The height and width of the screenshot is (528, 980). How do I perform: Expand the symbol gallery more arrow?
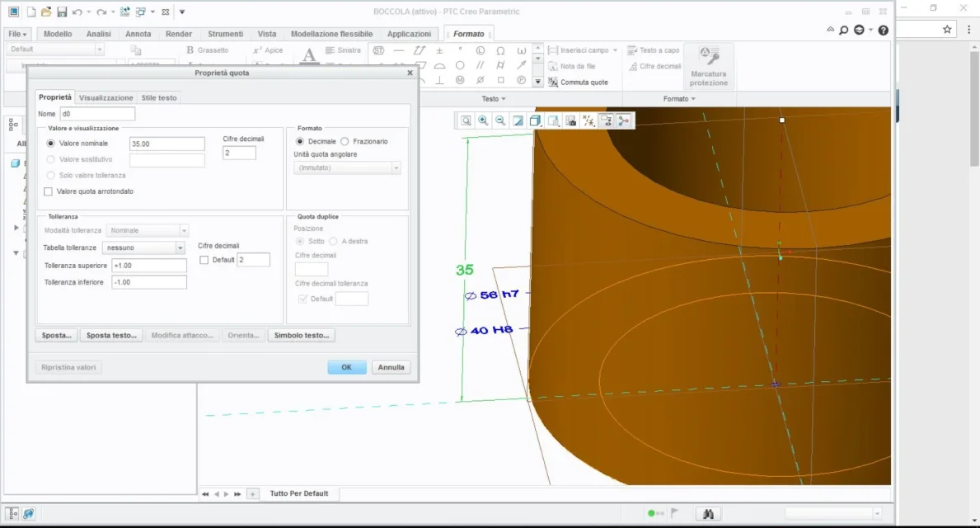tap(537, 82)
